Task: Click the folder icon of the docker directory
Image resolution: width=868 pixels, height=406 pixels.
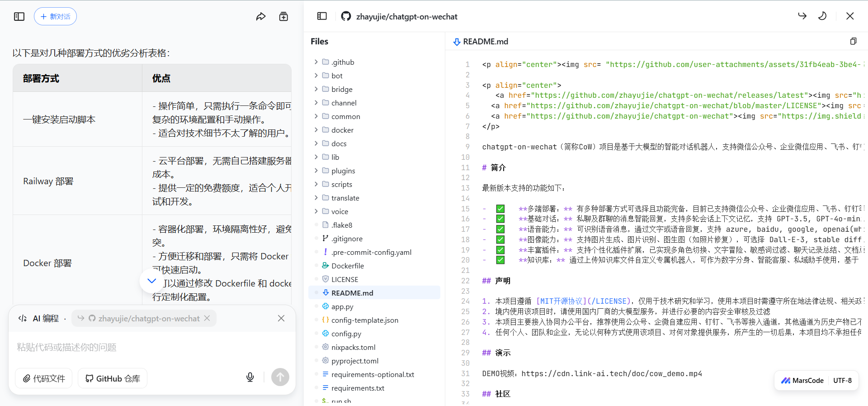Action: tap(325, 130)
